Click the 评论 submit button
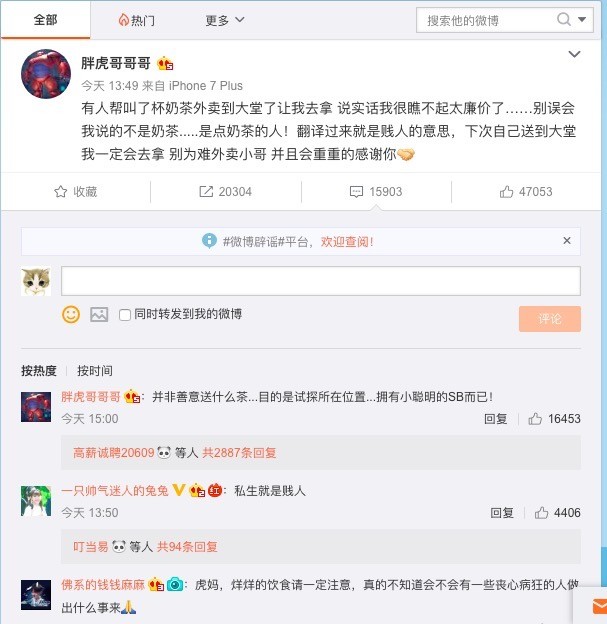The image size is (607, 624). tap(550, 319)
